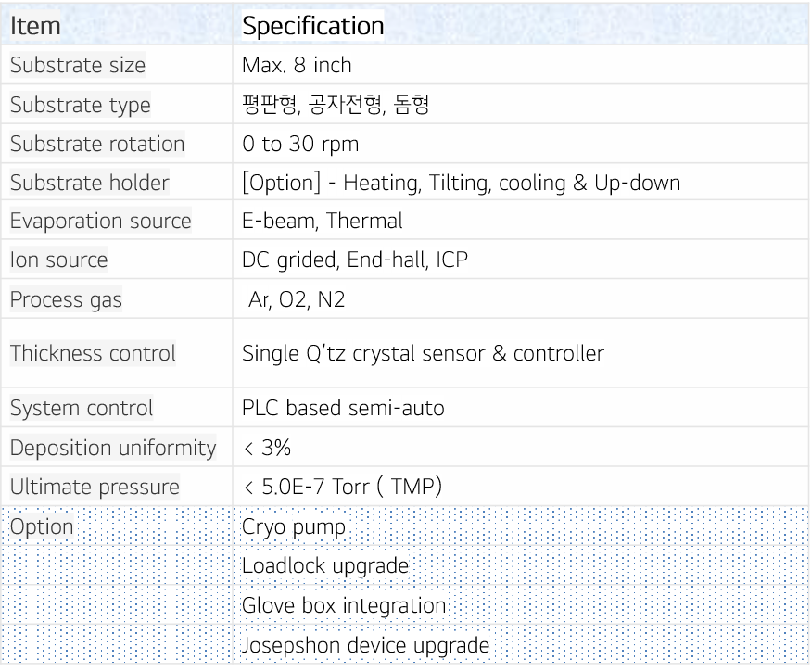811x672 pixels.
Task: Select the "Substrate holder" row label
Action: coord(89,183)
